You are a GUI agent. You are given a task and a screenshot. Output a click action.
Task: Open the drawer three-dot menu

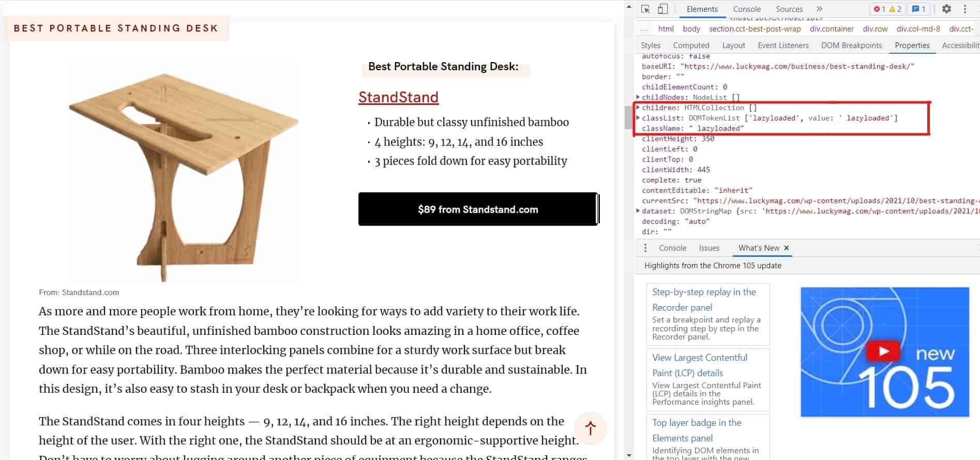point(645,248)
